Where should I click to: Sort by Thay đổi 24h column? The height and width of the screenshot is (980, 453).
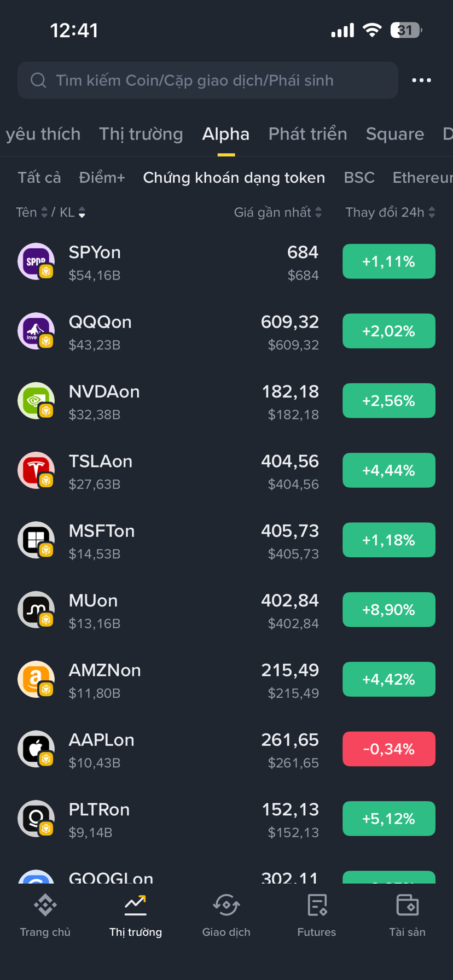point(390,212)
